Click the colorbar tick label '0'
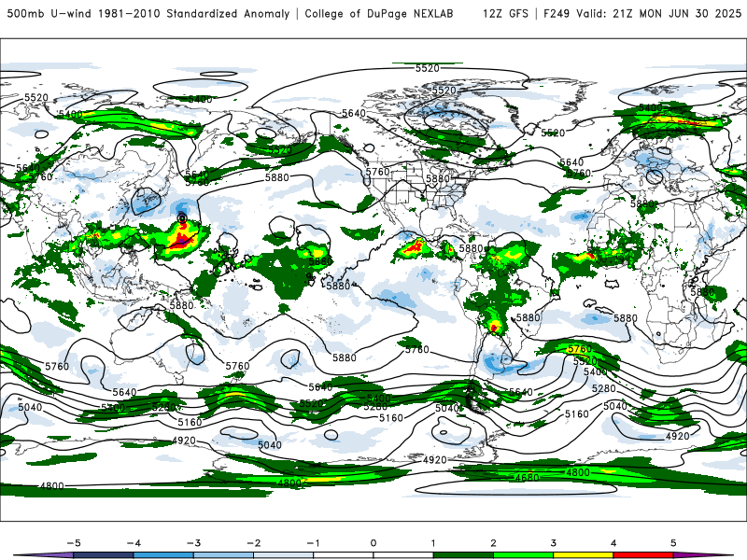Screen dimensions: 747x560 point(373,543)
